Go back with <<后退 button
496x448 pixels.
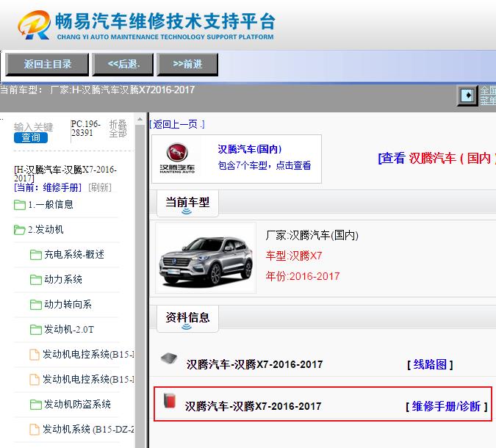(123, 65)
